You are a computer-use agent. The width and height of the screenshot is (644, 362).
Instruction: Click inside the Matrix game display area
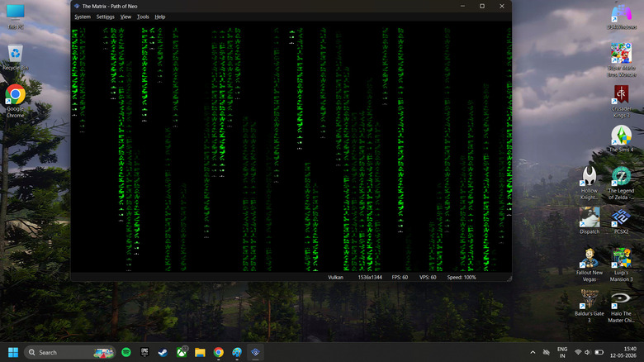pos(291,147)
